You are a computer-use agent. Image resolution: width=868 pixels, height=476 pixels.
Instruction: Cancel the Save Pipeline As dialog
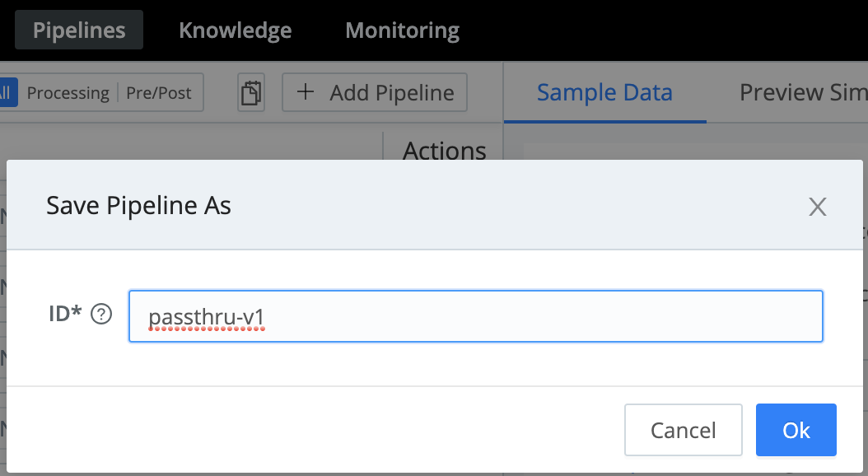pos(683,430)
